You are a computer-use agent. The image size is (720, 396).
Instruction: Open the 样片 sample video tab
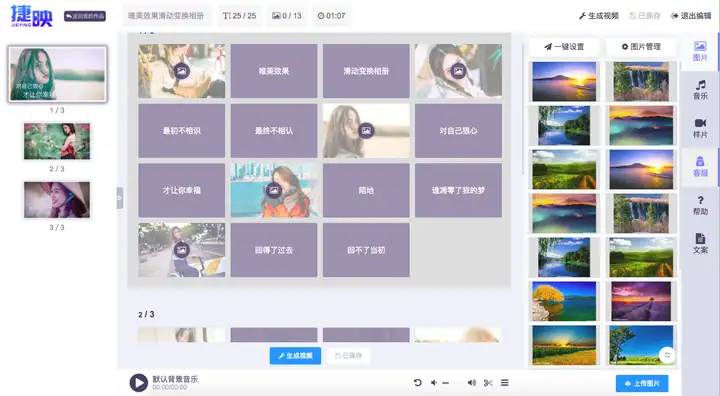tap(700, 128)
